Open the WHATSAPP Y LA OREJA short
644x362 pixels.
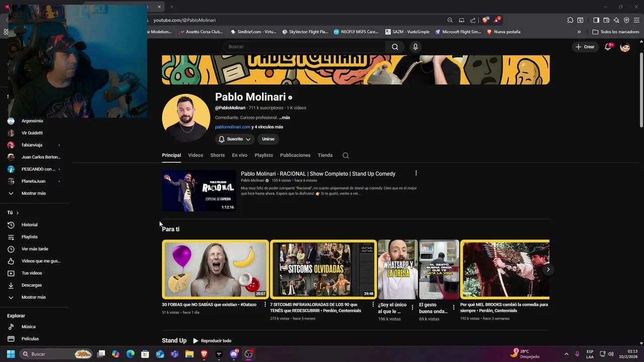[397, 269]
